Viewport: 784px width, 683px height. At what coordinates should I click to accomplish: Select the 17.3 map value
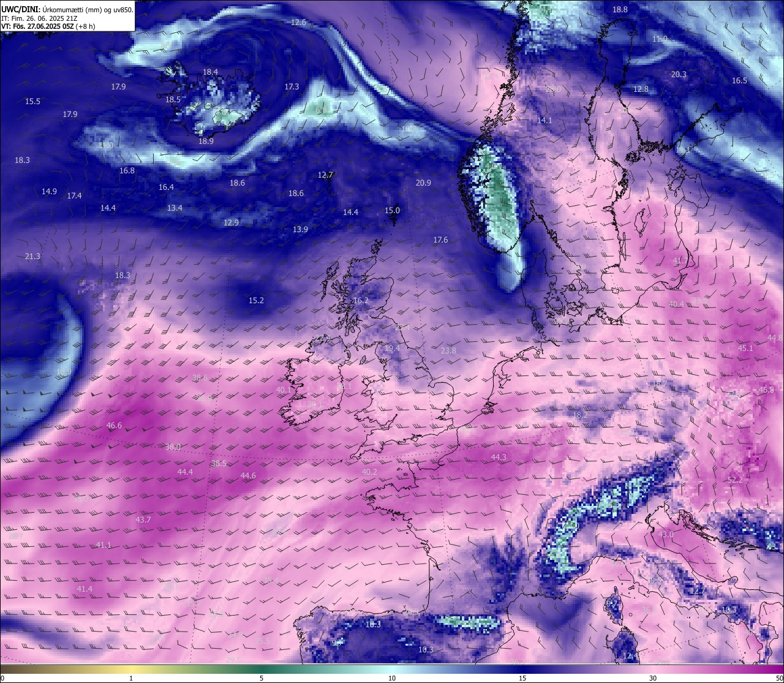pos(292,87)
